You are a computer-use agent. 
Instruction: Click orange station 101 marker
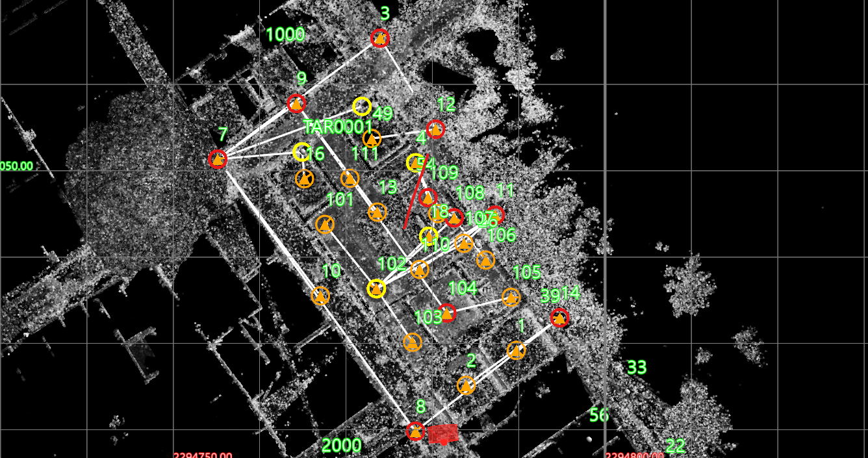pyautogui.click(x=325, y=225)
